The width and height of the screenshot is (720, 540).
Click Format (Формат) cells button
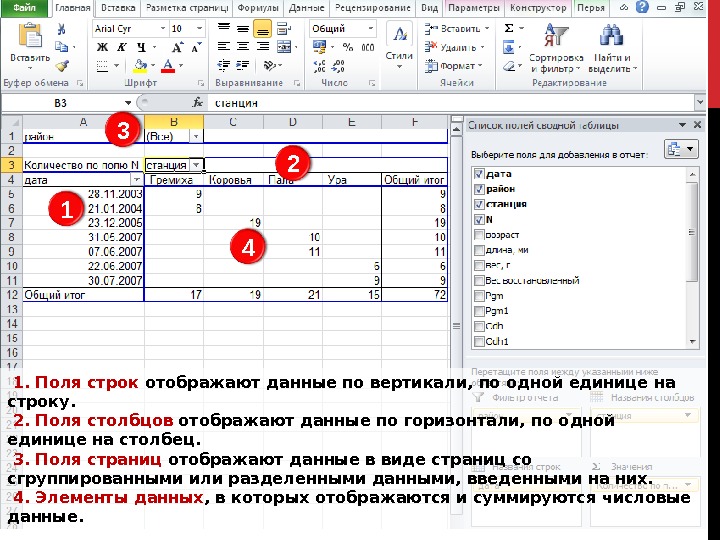click(453, 66)
